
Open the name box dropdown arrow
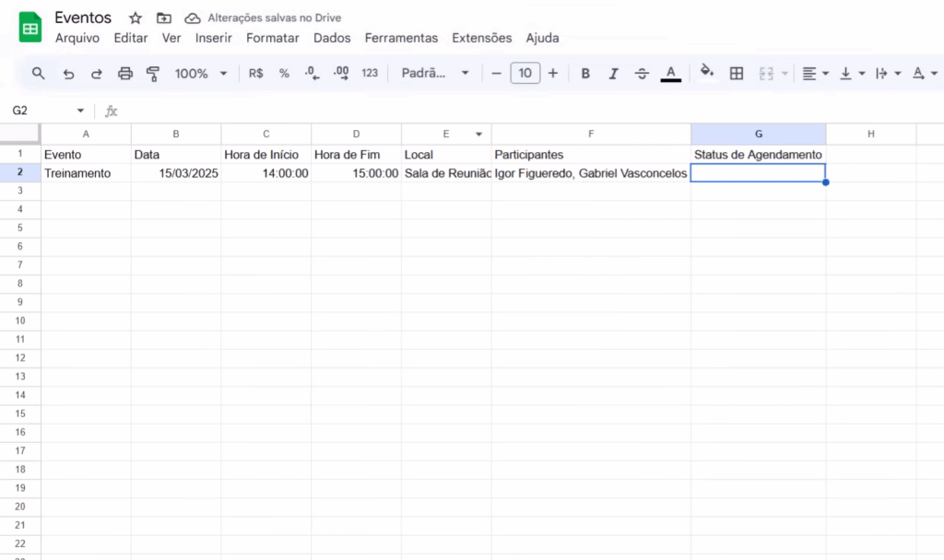(x=80, y=111)
